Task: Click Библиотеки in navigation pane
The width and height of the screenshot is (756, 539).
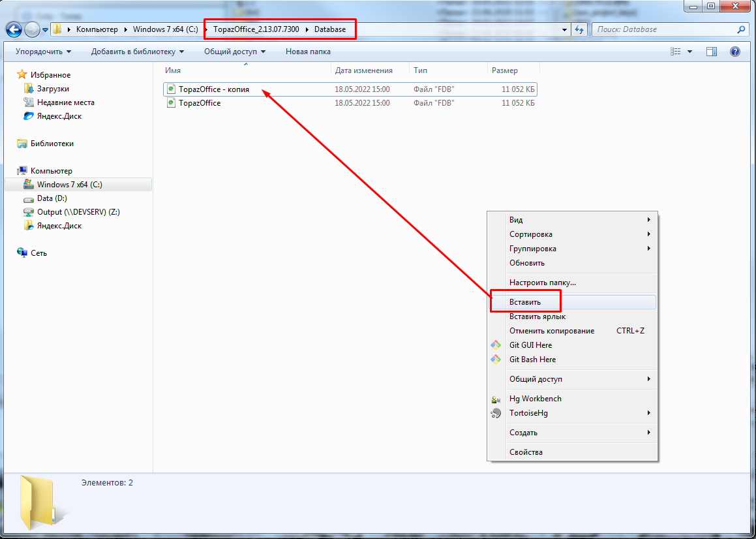Action: pos(52,144)
